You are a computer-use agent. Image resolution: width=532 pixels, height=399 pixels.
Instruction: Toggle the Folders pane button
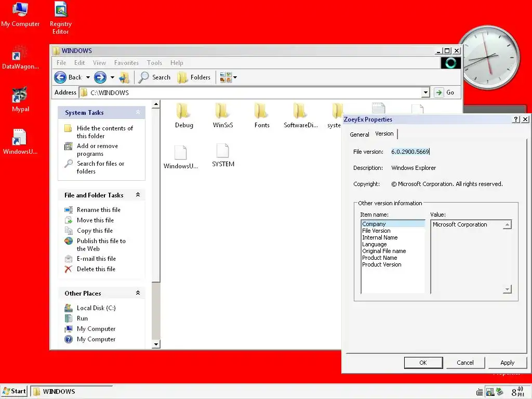(x=194, y=77)
